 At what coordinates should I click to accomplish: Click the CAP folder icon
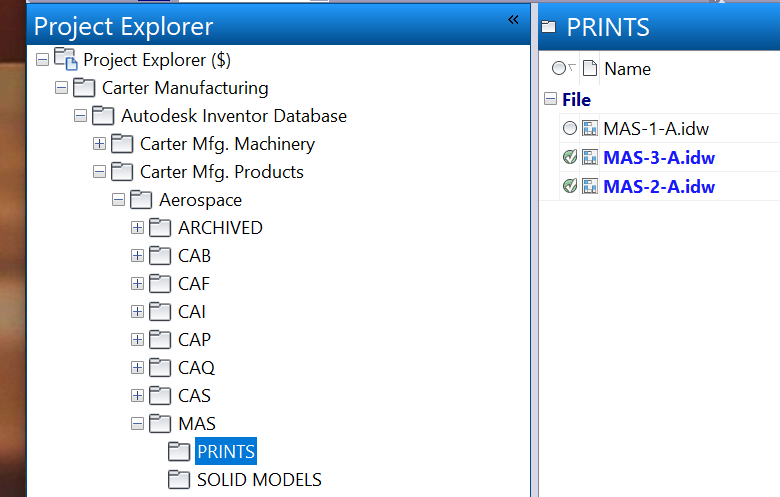(160, 339)
